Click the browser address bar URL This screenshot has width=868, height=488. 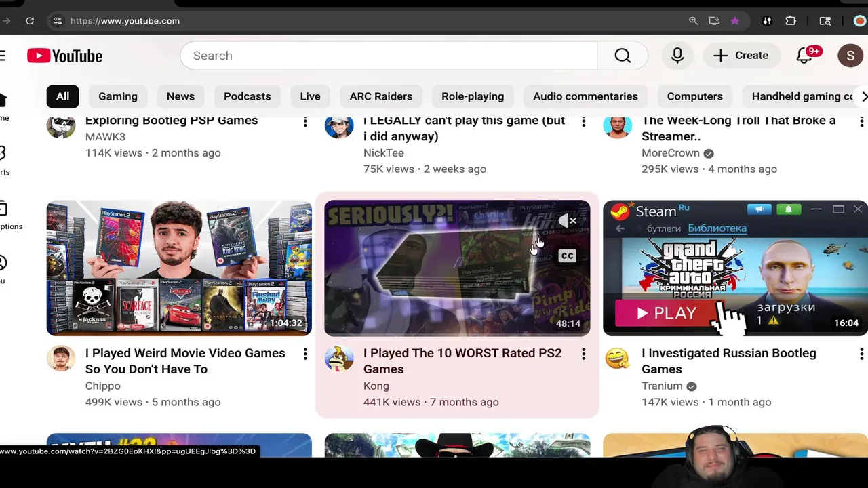click(125, 21)
